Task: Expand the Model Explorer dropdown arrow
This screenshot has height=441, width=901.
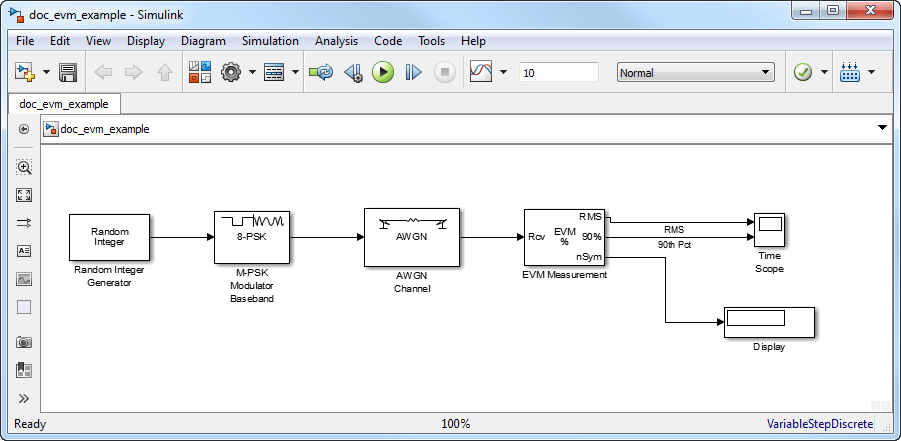Action: 295,72
